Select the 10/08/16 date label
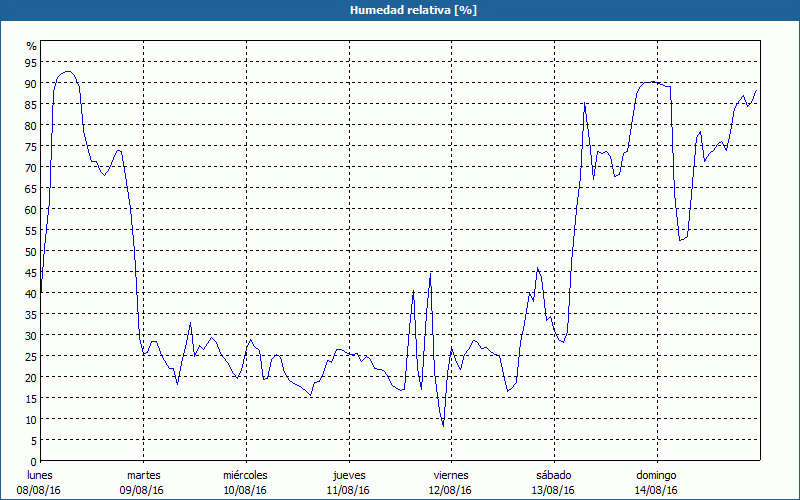The width and height of the screenshot is (800, 500). tap(245, 490)
